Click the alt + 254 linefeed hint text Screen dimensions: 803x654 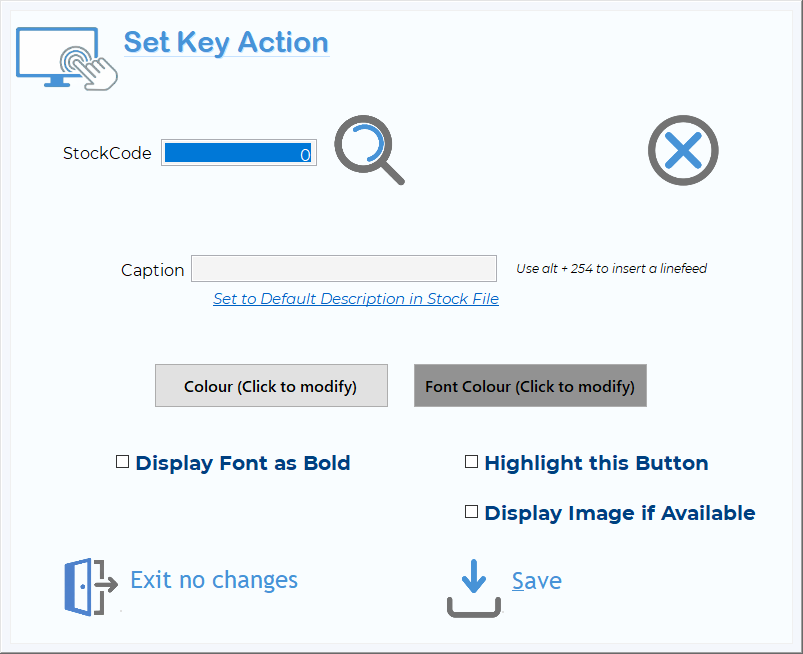click(611, 268)
